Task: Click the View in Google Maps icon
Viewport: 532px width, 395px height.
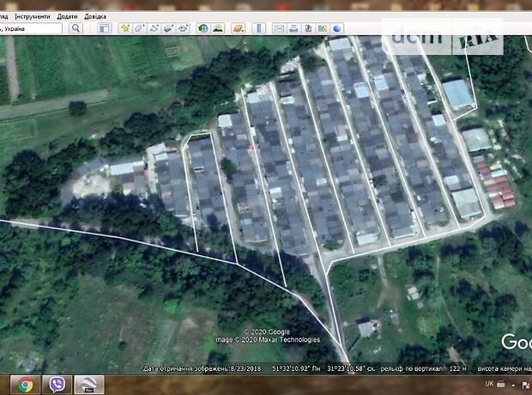Action: [x=323, y=28]
